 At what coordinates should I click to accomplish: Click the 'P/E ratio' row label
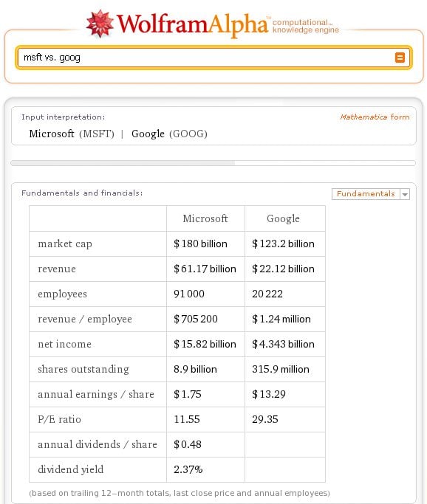(59, 419)
